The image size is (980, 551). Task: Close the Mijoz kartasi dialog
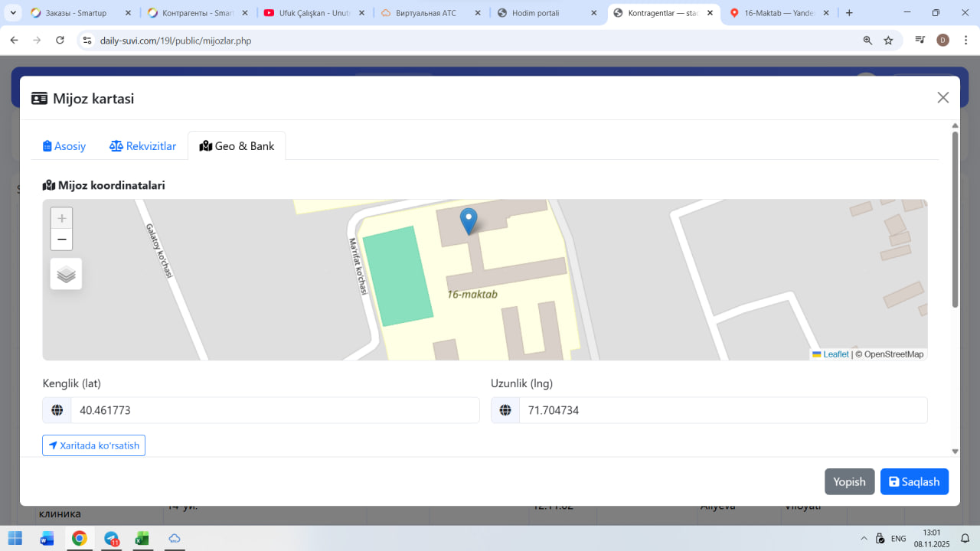[x=942, y=97]
